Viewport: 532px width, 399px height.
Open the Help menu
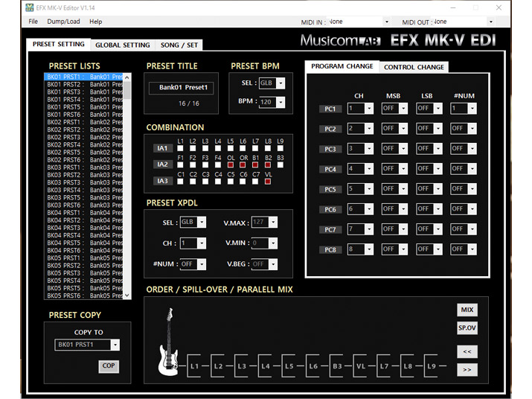tap(96, 22)
